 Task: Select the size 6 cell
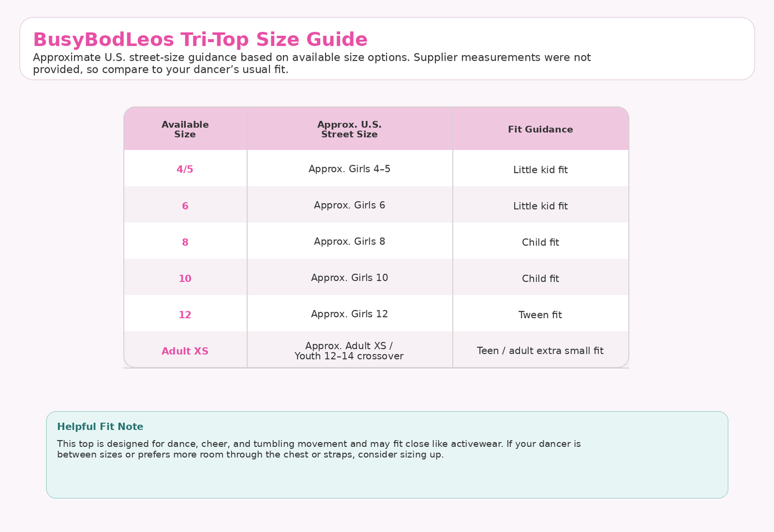coord(185,206)
